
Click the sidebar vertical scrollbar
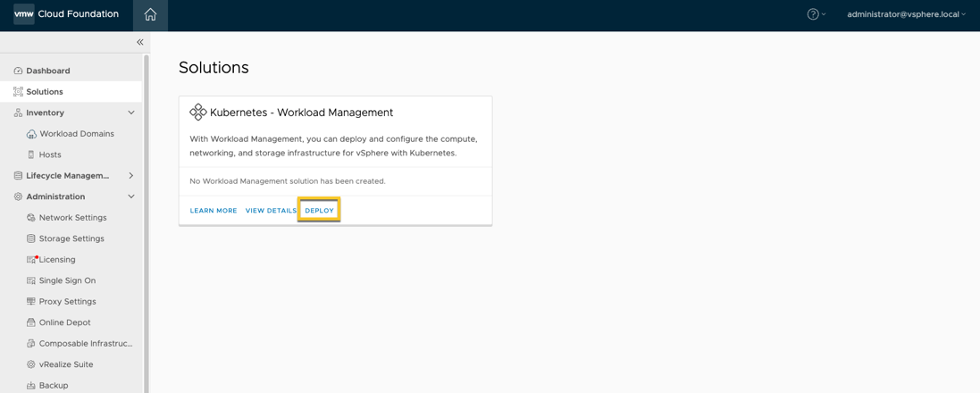(147, 223)
